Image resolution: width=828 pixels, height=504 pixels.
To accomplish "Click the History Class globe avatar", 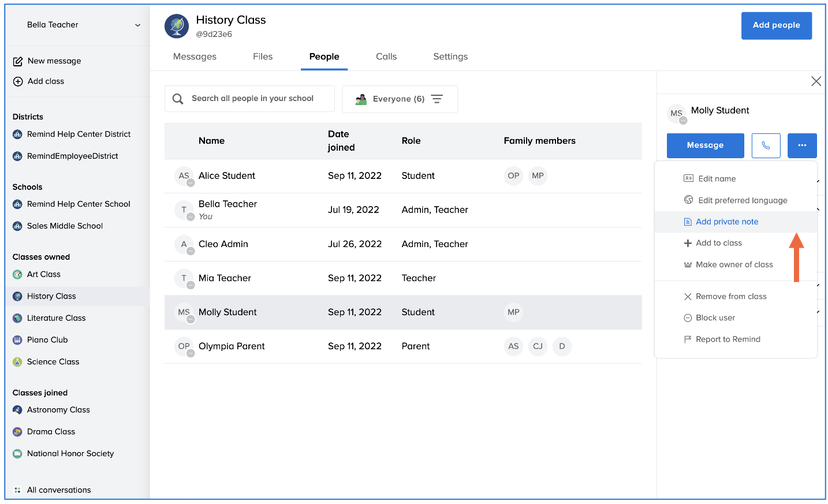I will [177, 27].
